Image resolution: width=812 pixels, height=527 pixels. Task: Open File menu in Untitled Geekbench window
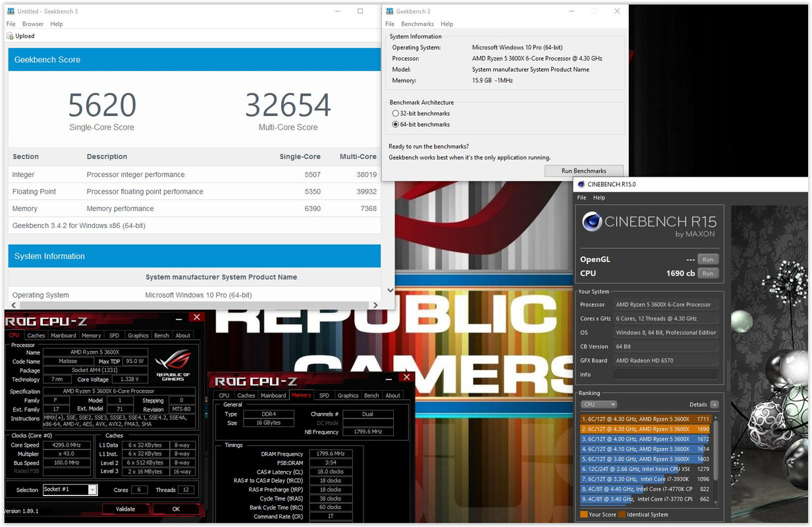point(11,24)
